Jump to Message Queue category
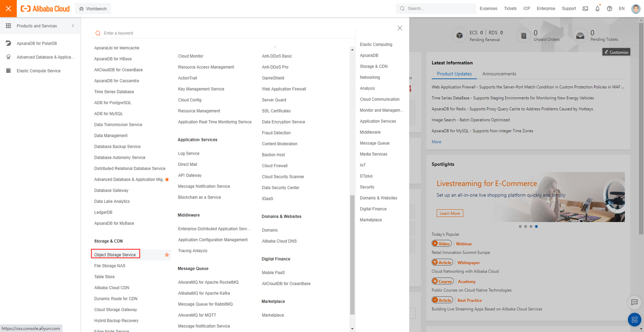644x332 pixels. point(374,143)
